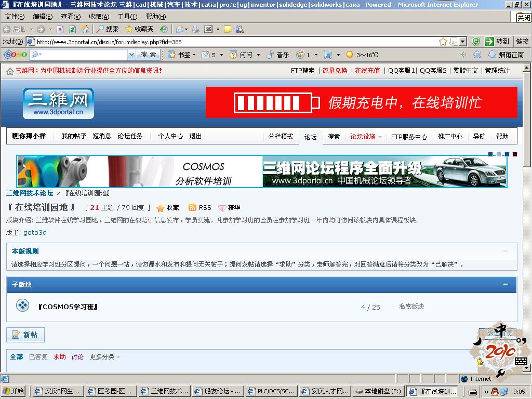Expand the 论坛设施 dropdown menu
Viewport: 532px width, 399px height.
pyautogui.click(x=366, y=137)
